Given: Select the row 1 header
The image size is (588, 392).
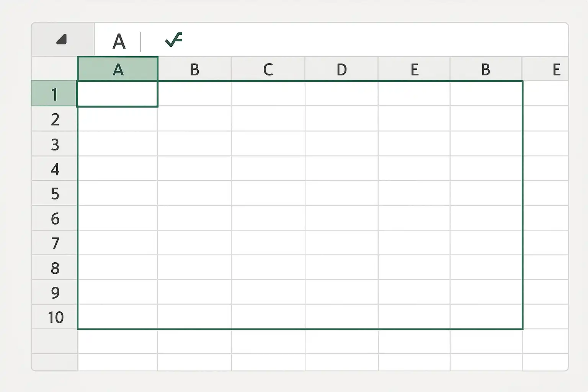Looking at the screenshot, I should [54, 93].
